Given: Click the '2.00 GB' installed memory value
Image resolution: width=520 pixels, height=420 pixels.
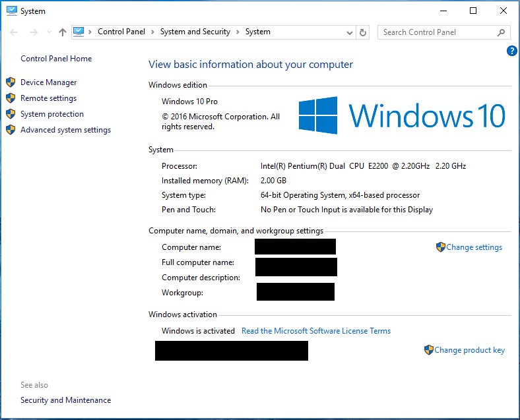Looking at the screenshot, I should 273,181.
